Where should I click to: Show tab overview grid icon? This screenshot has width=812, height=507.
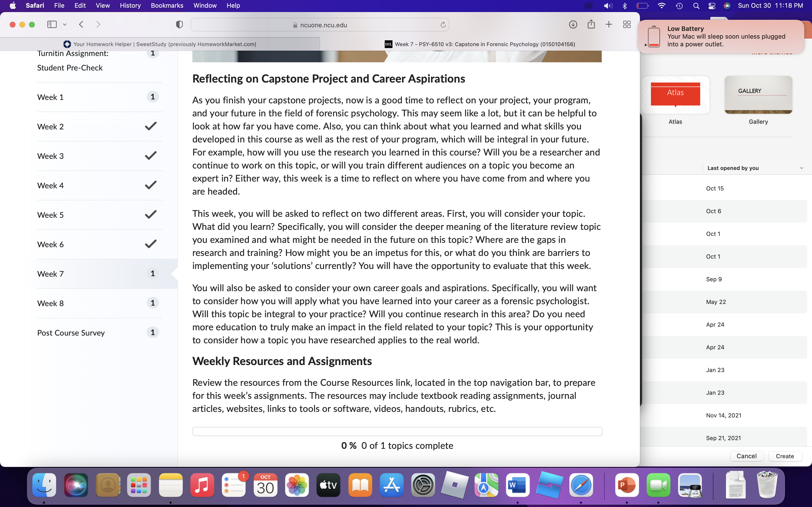627,24
